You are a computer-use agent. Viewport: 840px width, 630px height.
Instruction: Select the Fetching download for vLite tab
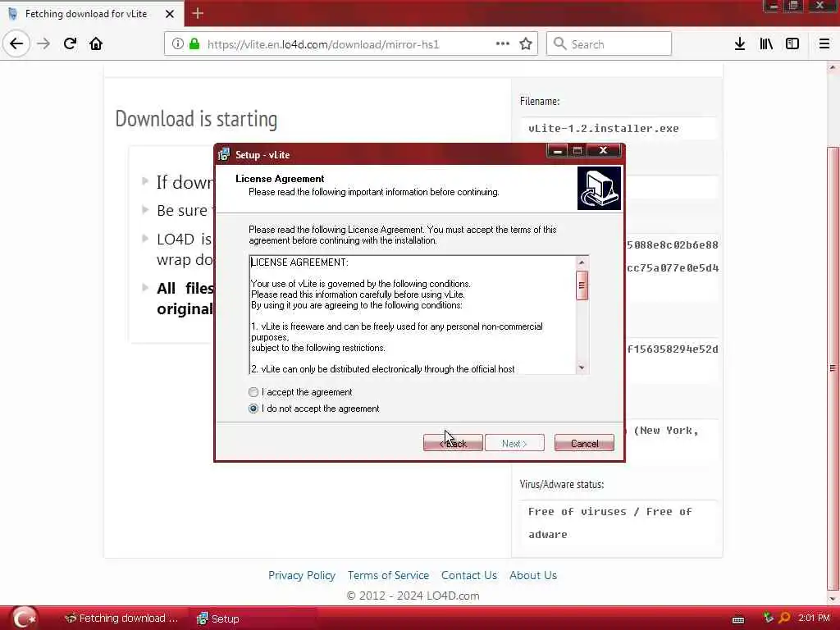[x=85, y=14]
